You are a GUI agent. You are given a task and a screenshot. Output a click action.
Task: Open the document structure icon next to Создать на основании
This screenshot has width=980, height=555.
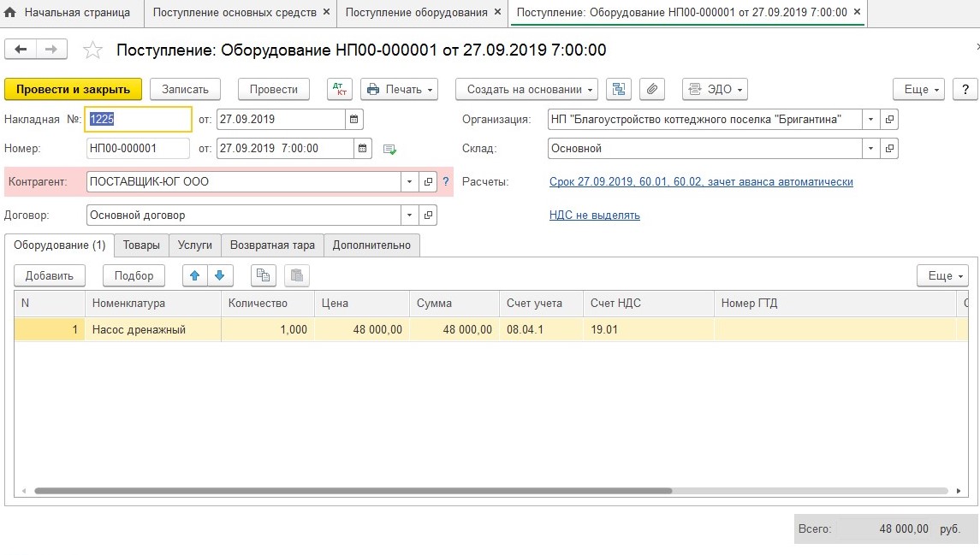618,89
